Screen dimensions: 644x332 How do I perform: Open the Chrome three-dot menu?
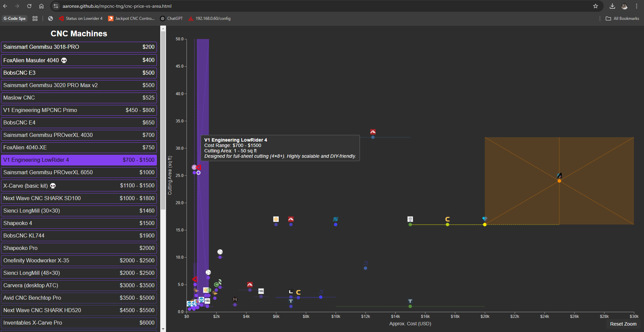click(637, 6)
